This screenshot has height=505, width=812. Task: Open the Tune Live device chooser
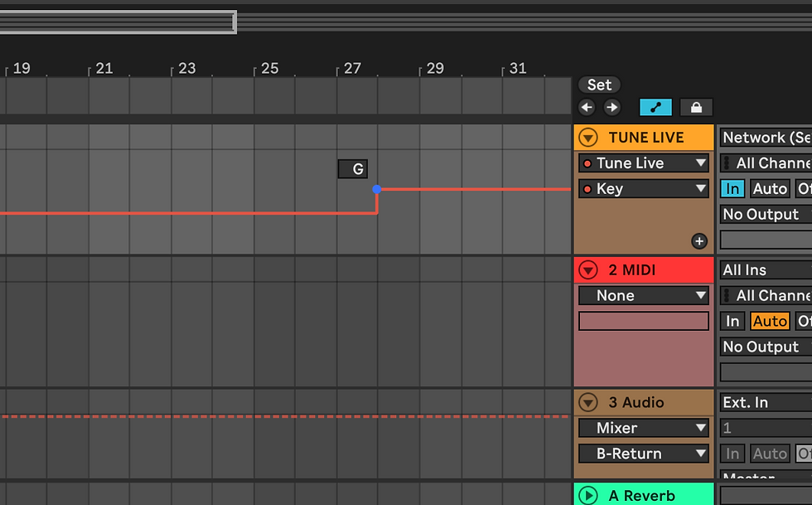pos(644,163)
